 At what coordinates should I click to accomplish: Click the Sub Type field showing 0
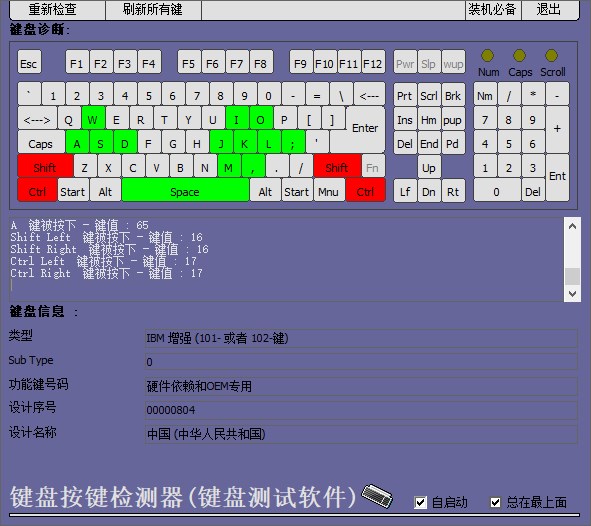[x=361, y=362]
